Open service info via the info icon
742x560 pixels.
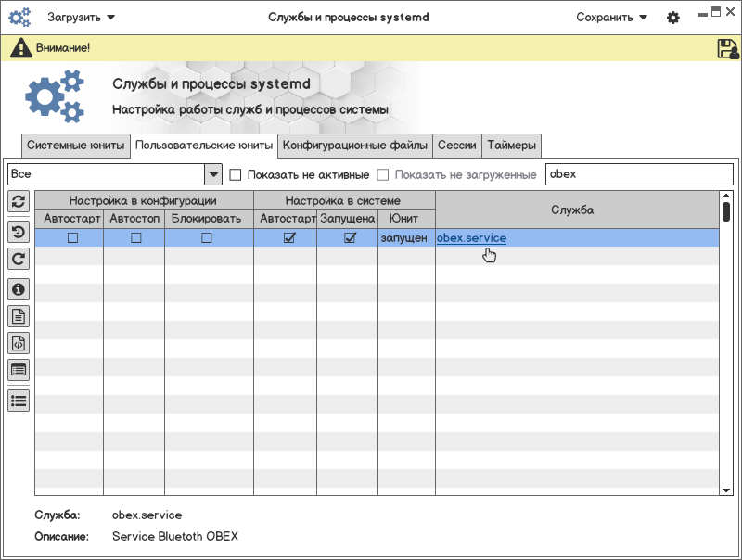tap(19, 289)
